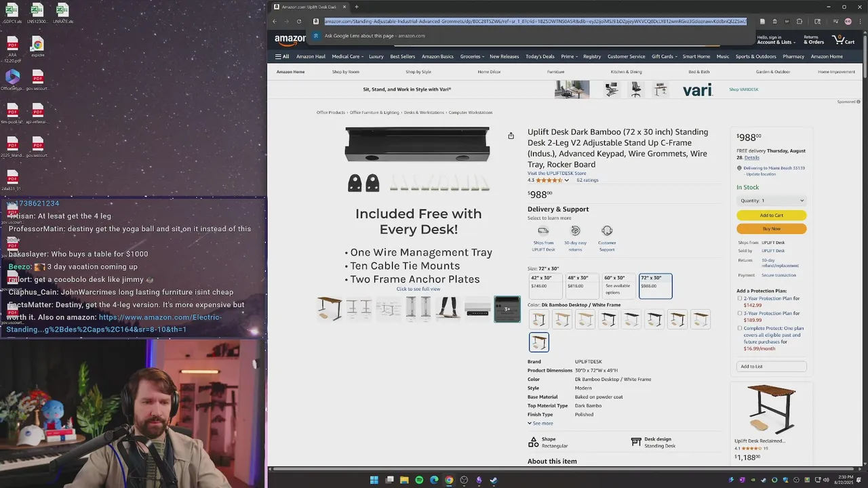The width and height of the screenshot is (868, 488).
Task: Open the Customer Service nav item
Action: 626,56
